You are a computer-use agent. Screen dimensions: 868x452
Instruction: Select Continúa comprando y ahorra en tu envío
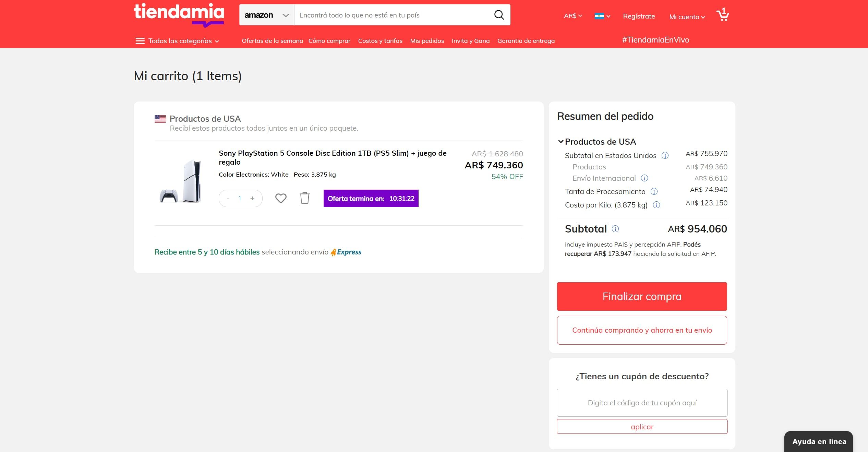point(642,330)
